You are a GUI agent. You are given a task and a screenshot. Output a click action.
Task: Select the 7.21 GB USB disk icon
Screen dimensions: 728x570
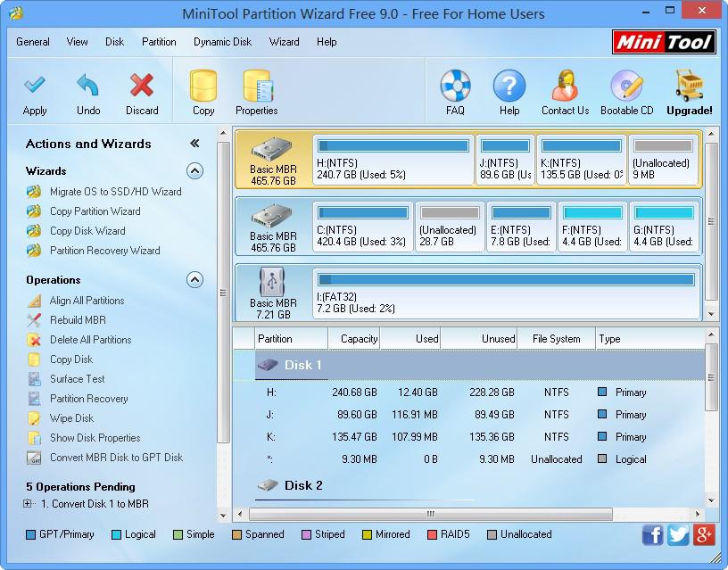pos(272,282)
